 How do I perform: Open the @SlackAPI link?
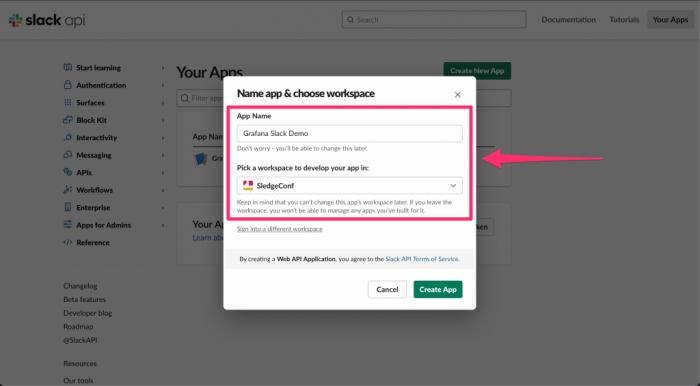pos(80,340)
